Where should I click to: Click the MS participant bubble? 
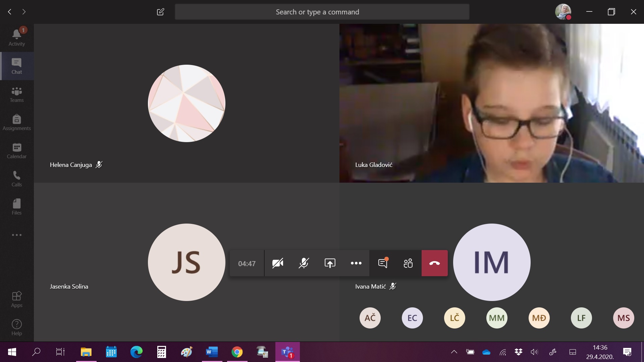tap(624, 318)
